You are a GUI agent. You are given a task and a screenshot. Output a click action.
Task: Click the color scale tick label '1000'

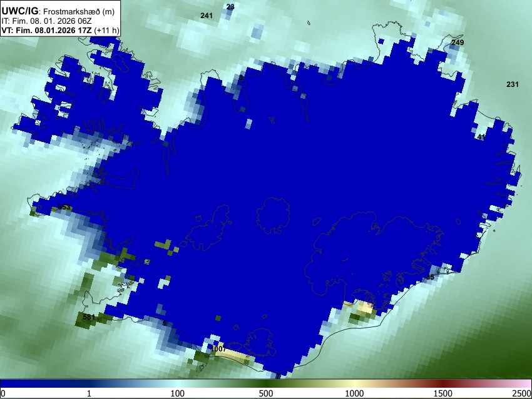click(354, 393)
